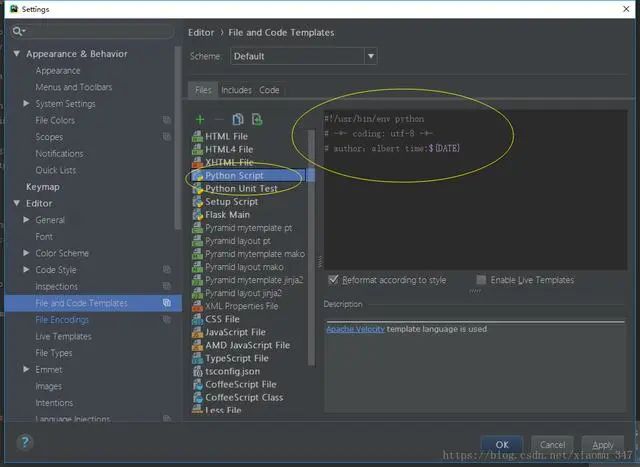The width and height of the screenshot is (640, 467).
Task: Select the Python Script template icon
Action: [198, 175]
